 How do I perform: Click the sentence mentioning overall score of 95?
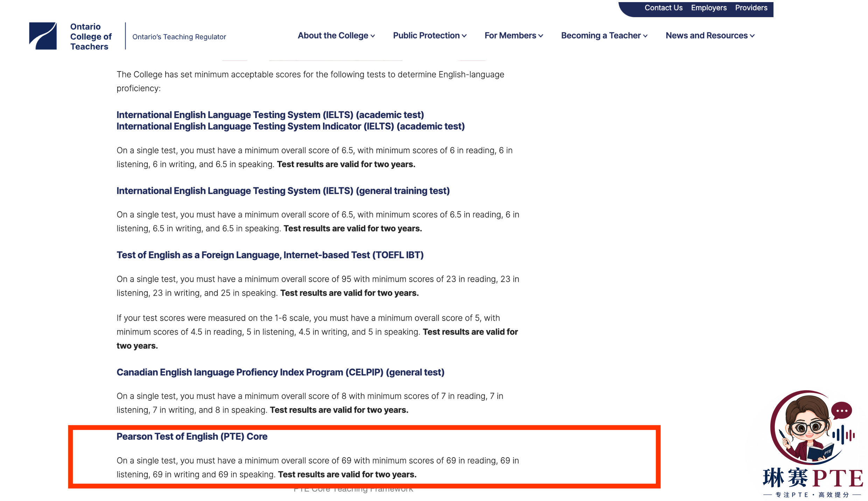click(x=318, y=286)
